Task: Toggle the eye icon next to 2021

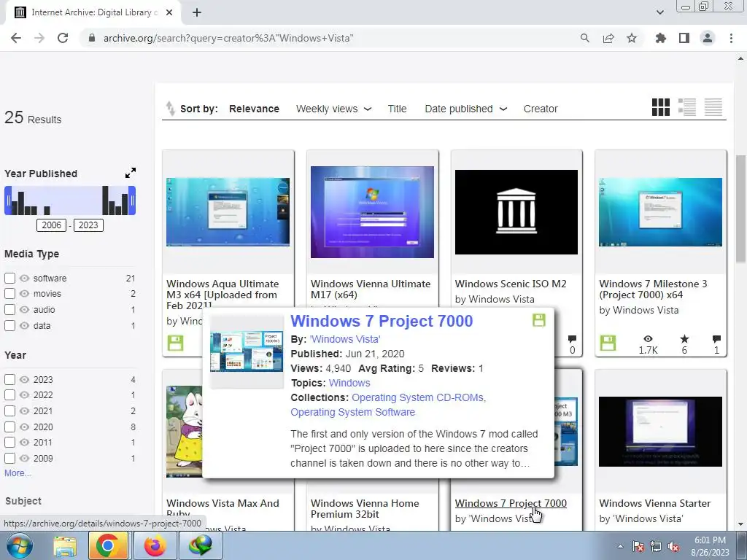Action: click(x=24, y=411)
